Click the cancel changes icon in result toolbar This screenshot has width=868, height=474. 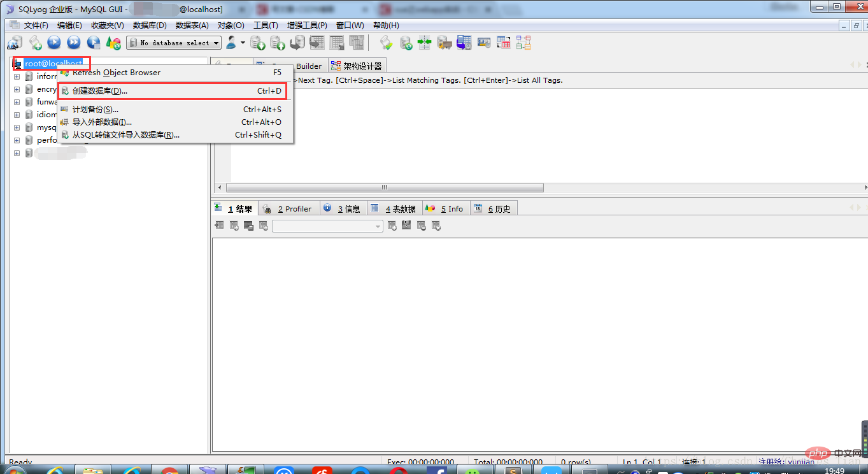click(436, 226)
